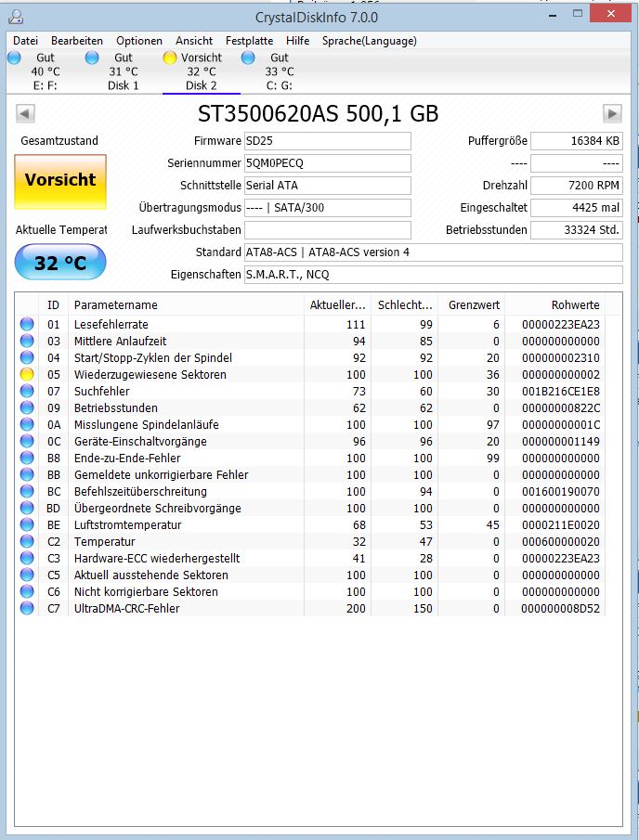The width and height of the screenshot is (639, 840).
Task: Select the UltraDMA-CRC-Fehler parameter name
Action: pyautogui.click(x=126, y=608)
